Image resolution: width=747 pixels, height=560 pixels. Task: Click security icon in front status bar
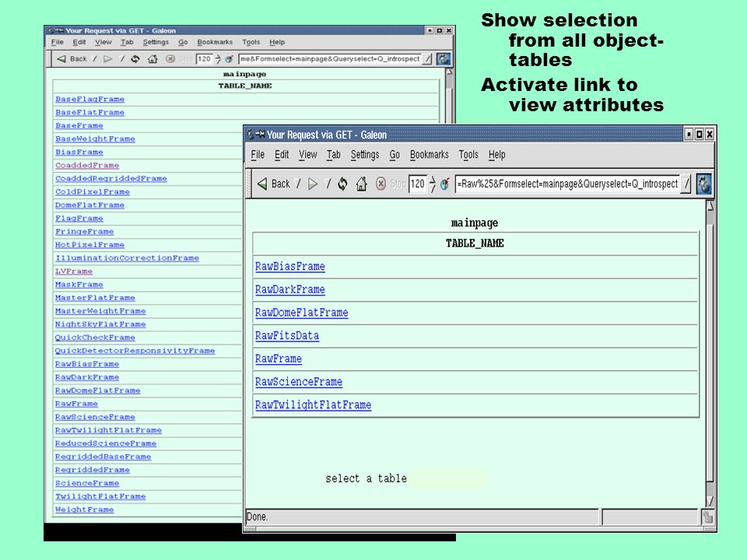tap(707, 517)
